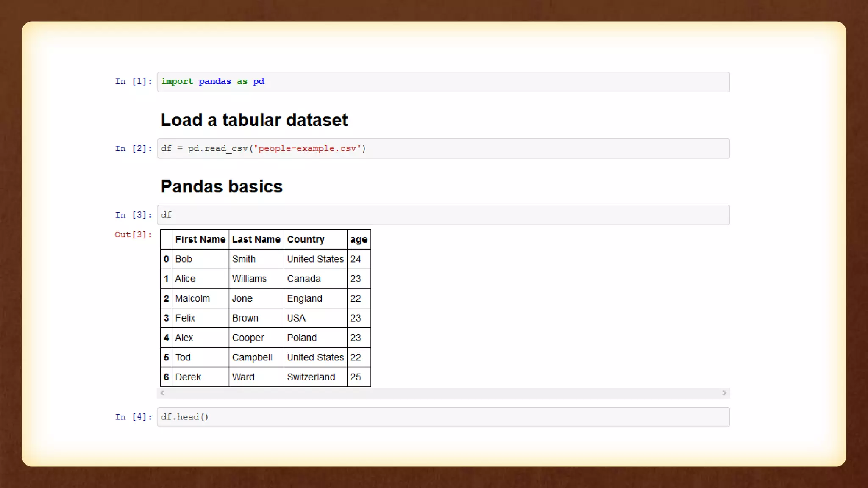Screen dimensions: 868x488
Task: Click the First Name column header
Action: pyautogui.click(x=200, y=240)
